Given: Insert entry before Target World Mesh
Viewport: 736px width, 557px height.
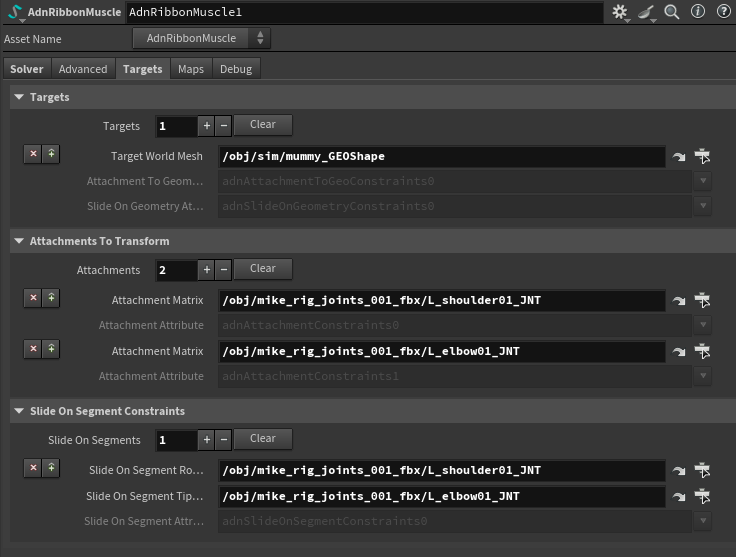Looking at the screenshot, I should point(51,154).
